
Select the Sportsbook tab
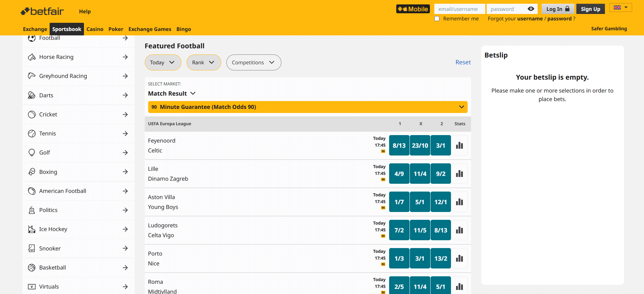click(67, 29)
